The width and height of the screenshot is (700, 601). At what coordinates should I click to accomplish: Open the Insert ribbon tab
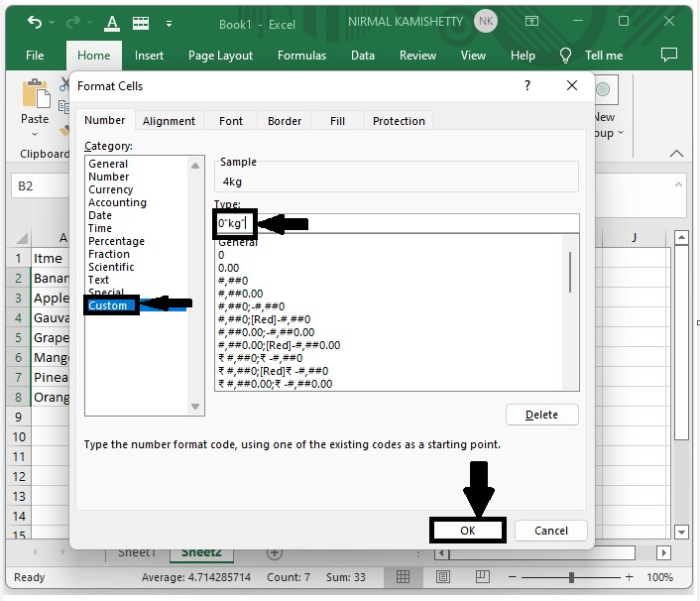[x=149, y=55]
